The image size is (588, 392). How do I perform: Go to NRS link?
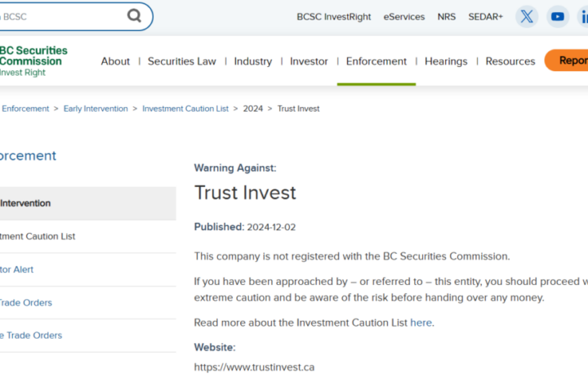coord(446,17)
